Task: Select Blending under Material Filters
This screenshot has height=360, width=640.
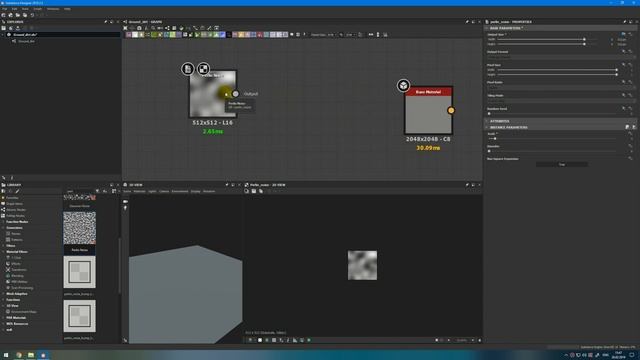Action: click(x=18, y=276)
